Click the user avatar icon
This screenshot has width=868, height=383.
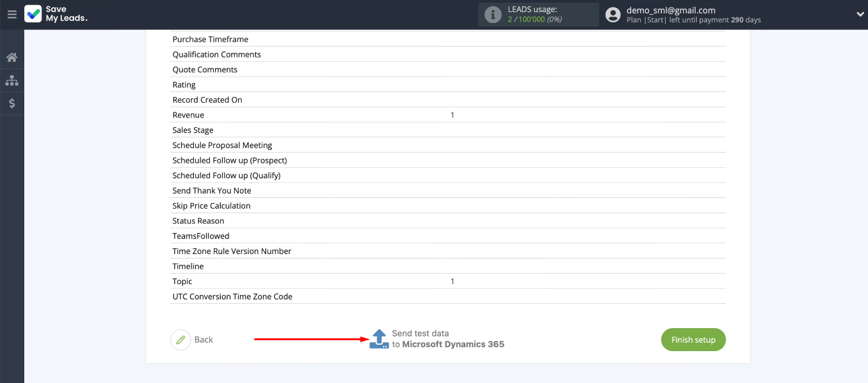613,15
